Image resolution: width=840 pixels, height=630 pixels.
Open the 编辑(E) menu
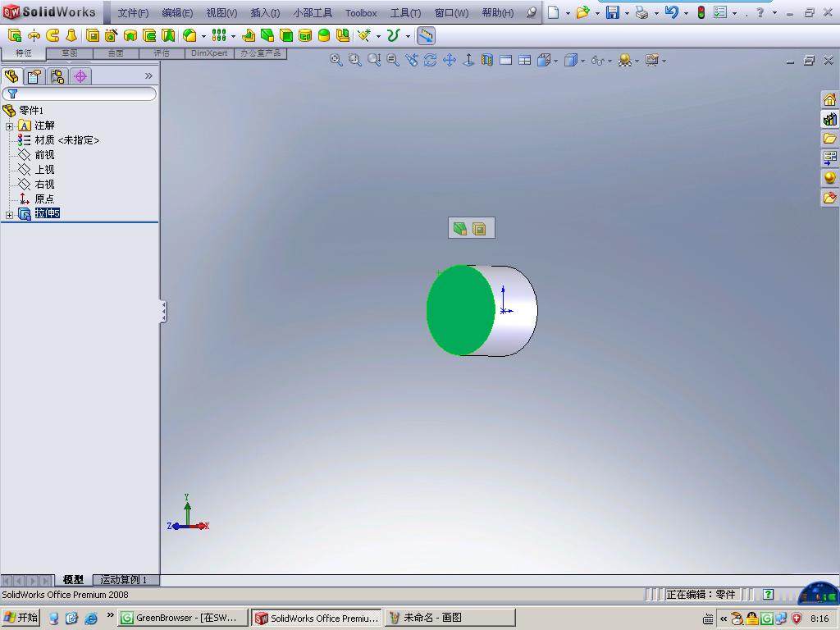(x=177, y=13)
